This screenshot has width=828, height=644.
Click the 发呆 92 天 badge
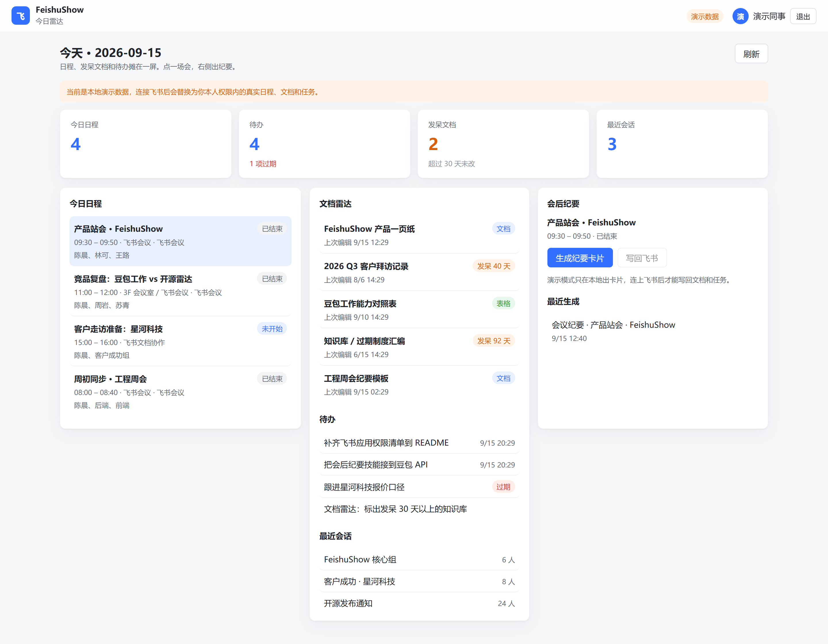(x=494, y=341)
